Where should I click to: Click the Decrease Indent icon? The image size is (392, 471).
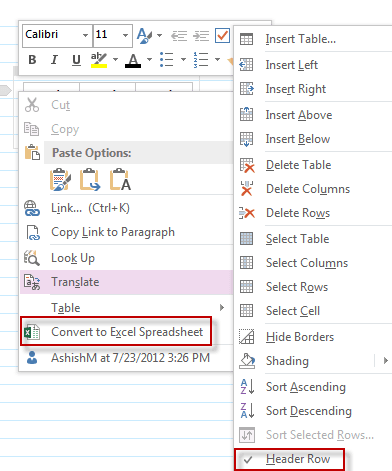coord(179,35)
